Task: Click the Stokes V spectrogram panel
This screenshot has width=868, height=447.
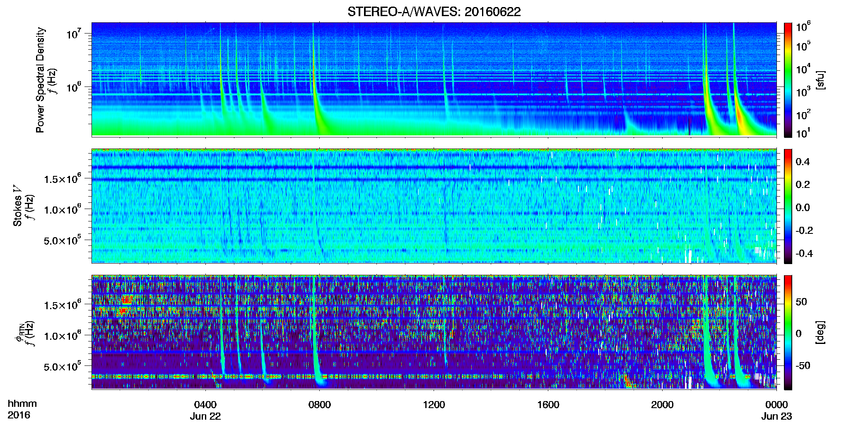Action: pos(434,206)
